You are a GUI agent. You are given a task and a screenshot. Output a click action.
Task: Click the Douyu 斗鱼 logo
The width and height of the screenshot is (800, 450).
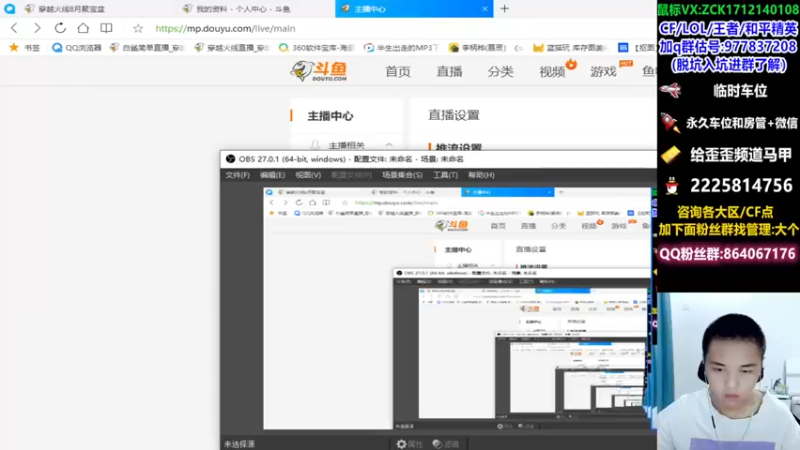pos(319,71)
